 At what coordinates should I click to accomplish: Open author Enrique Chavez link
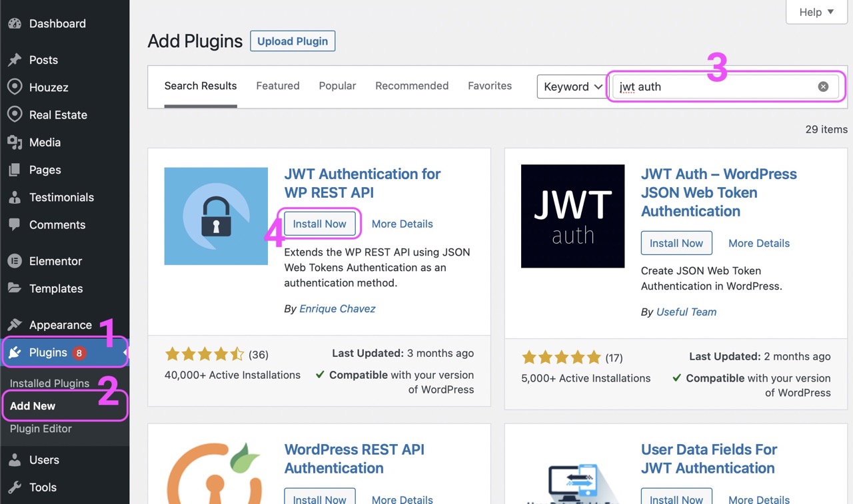[337, 309]
